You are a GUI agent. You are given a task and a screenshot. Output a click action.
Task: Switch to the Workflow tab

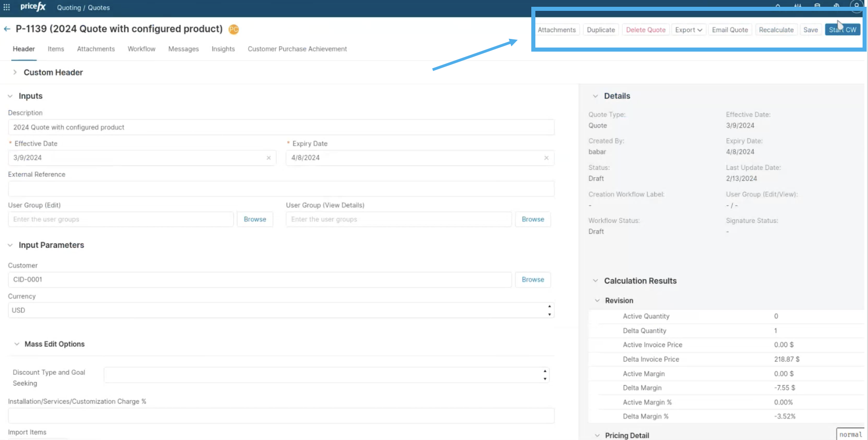[141, 49]
